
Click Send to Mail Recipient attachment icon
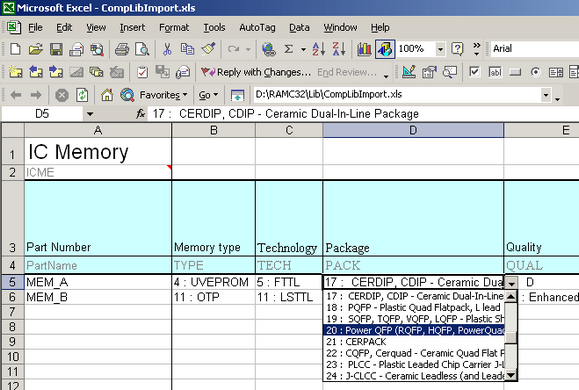pyautogui.click(x=183, y=72)
